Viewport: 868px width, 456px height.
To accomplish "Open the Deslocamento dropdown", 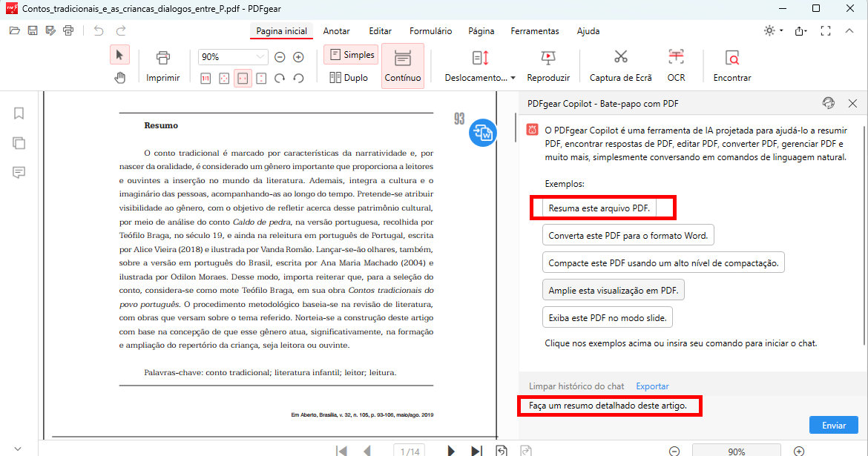I will 478,65.
